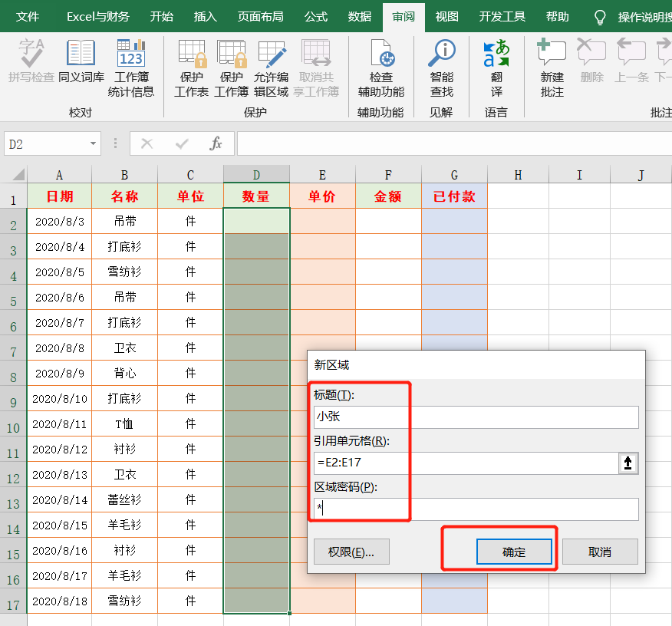The image size is (672, 626).
Task: Click the lightbulb Tell Me icon
Action: point(600,18)
